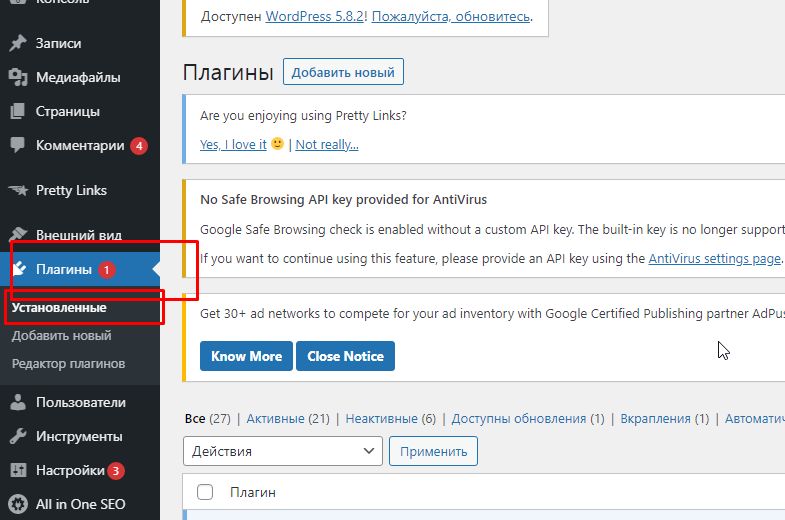Filter plugins by Активные (21)
Screen dimensions: 785x520
click(288, 418)
